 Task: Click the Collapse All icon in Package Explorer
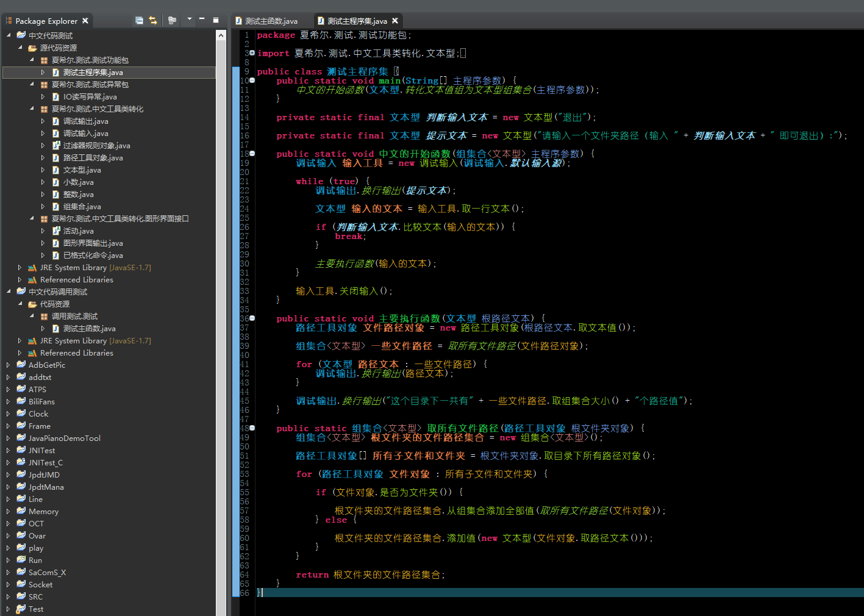(139, 20)
